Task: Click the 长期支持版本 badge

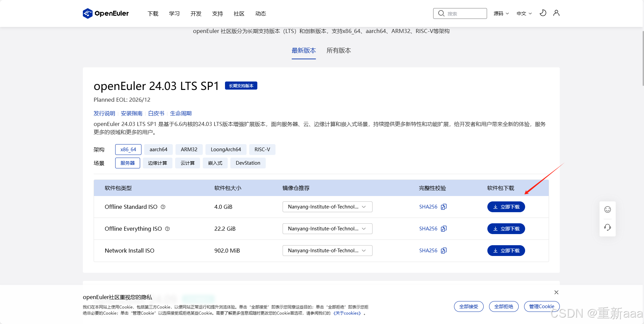Action: tap(241, 86)
